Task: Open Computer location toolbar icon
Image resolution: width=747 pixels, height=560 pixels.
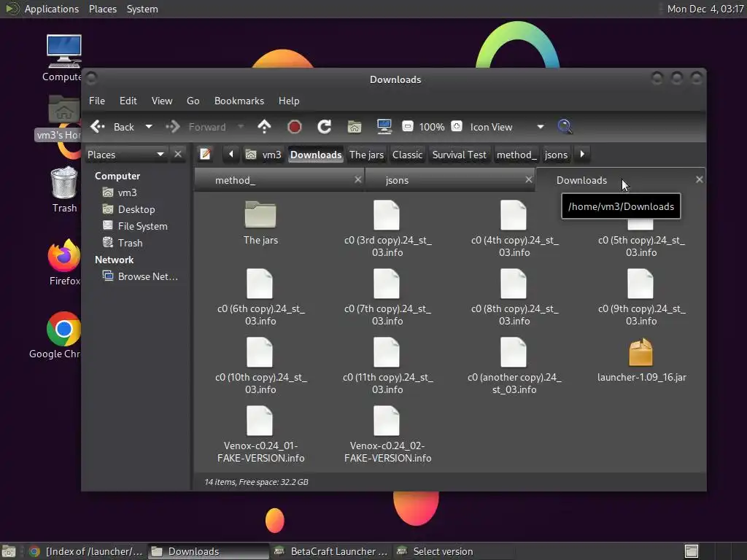Action: coord(384,127)
